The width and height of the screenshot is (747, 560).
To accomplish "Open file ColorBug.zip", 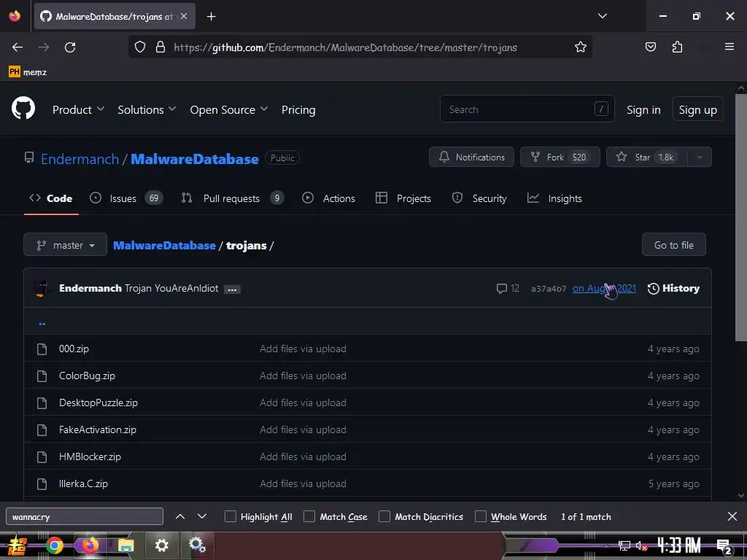I will click(88, 376).
